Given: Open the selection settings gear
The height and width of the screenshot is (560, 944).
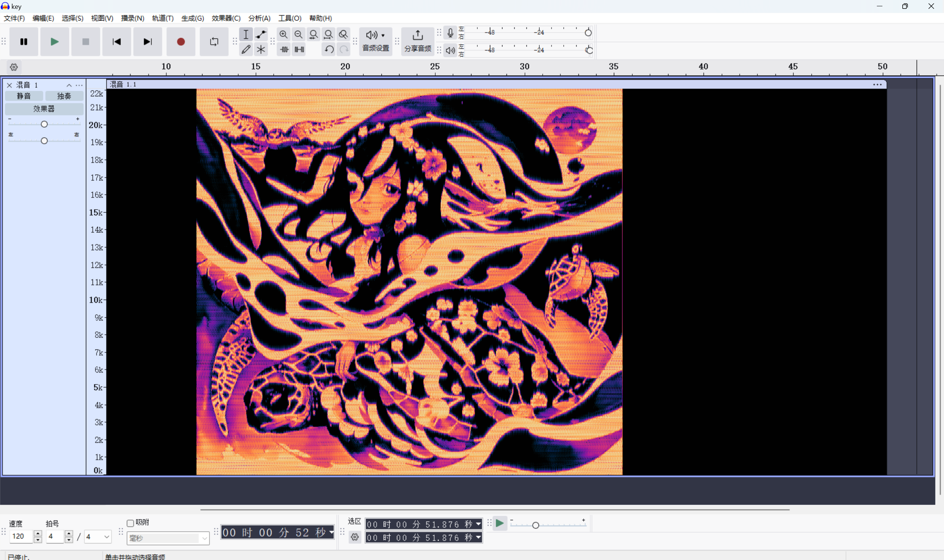Looking at the screenshot, I should coord(355,537).
